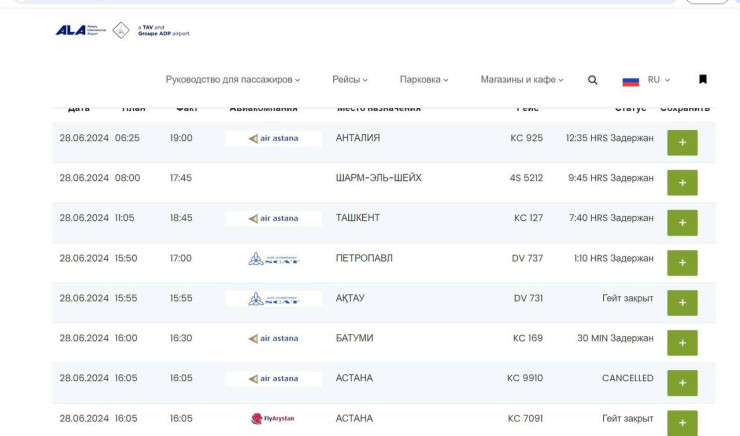This screenshot has height=436, width=740.
Task: Click Air Astana logo for Antalya flight
Action: (273, 139)
